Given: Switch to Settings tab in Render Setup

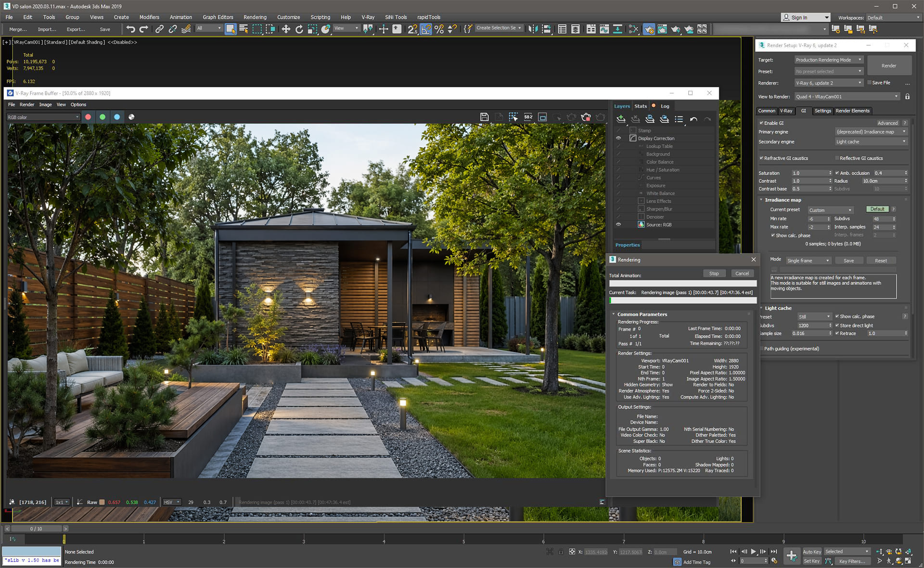Looking at the screenshot, I should coord(822,111).
